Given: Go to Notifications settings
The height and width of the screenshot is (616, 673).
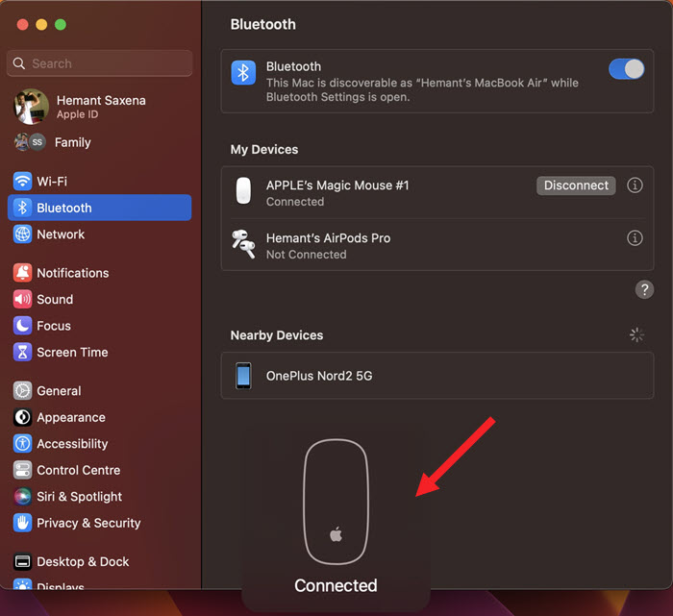Looking at the screenshot, I should click(72, 273).
